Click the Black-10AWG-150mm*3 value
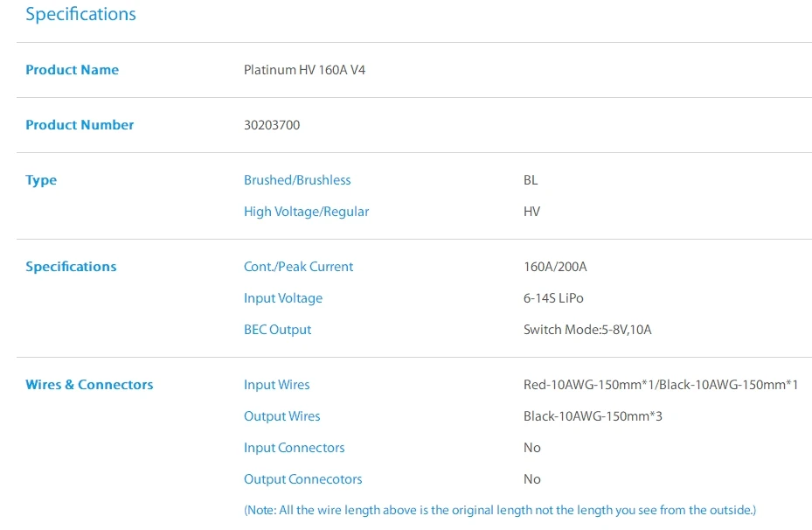 [593, 416]
